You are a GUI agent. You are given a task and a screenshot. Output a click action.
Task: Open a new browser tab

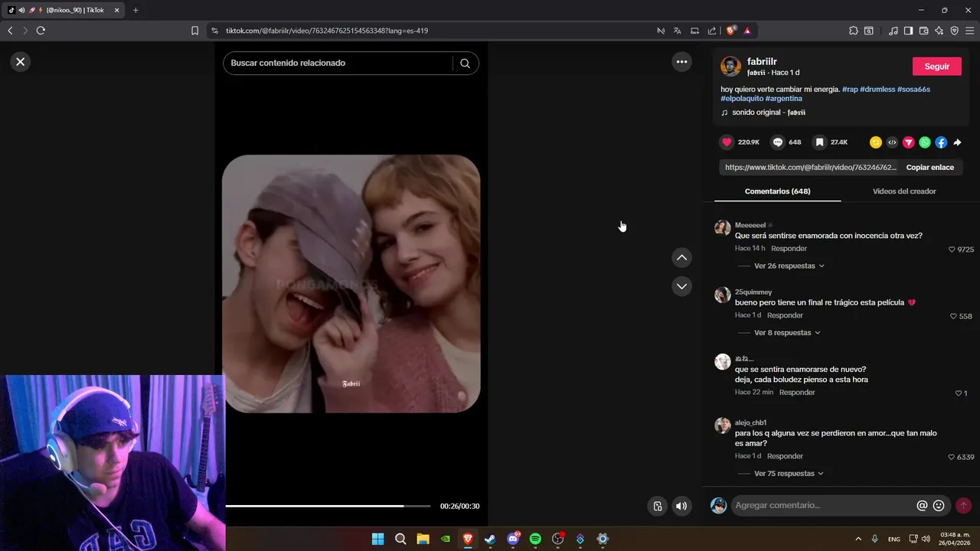click(136, 10)
